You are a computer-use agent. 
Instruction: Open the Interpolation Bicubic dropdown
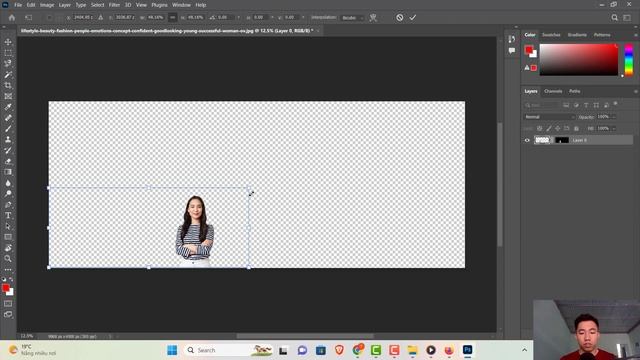coord(353,18)
